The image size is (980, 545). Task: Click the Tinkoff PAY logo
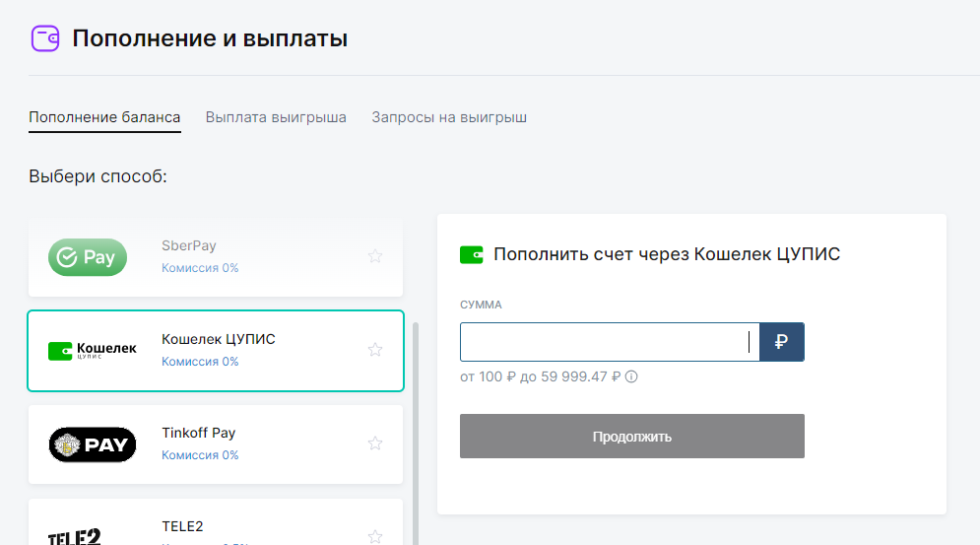pos(93,444)
